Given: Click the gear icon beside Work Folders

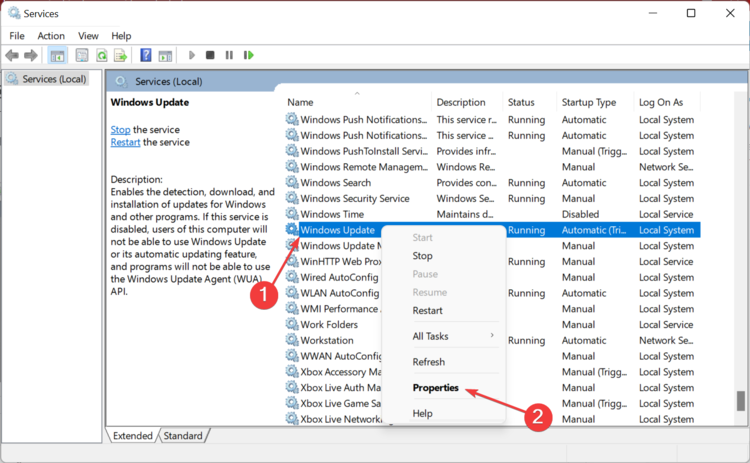Looking at the screenshot, I should 292,324.
